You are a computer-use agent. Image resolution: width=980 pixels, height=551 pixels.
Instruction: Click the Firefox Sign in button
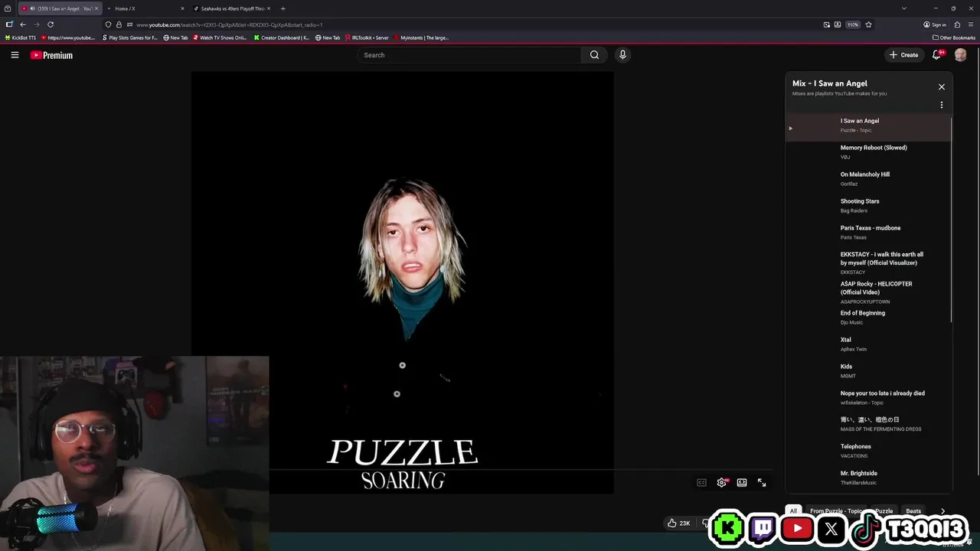click(935, 24)
